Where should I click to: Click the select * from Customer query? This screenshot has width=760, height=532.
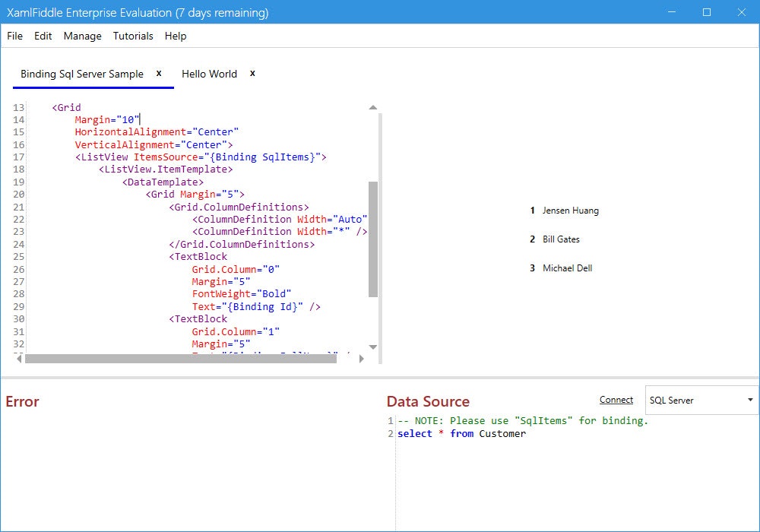click(x=461, y=434)
